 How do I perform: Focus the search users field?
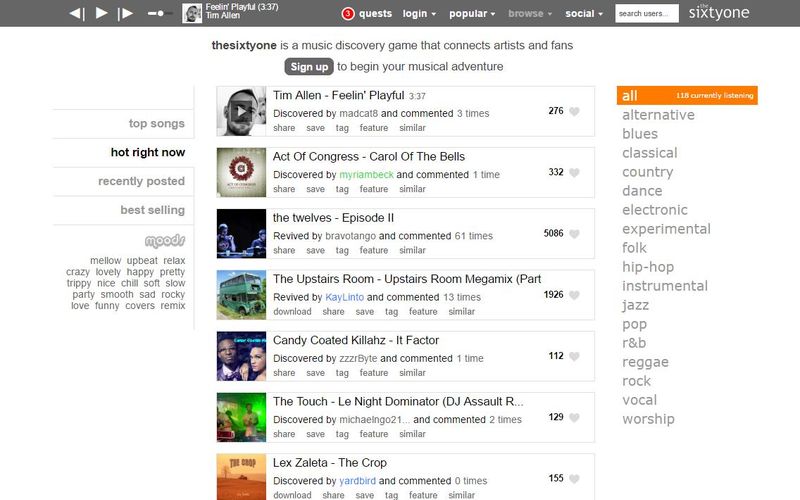(x=646, y=14)
